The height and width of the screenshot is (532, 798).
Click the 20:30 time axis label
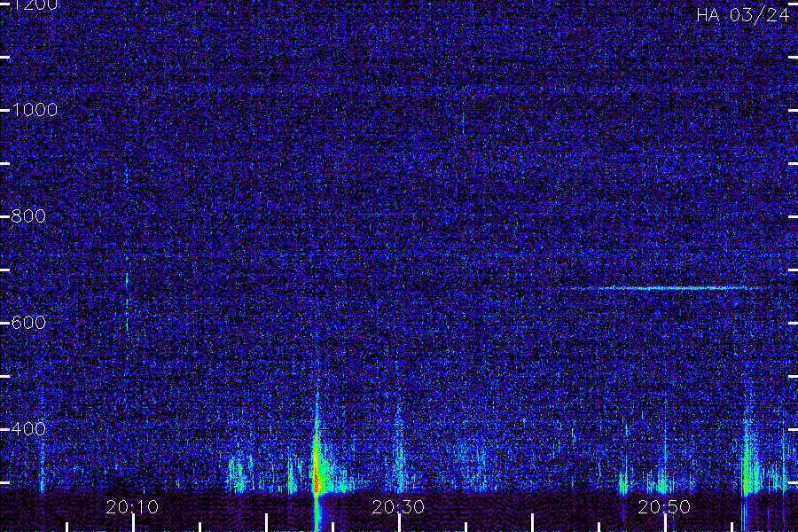coord(398,507)
